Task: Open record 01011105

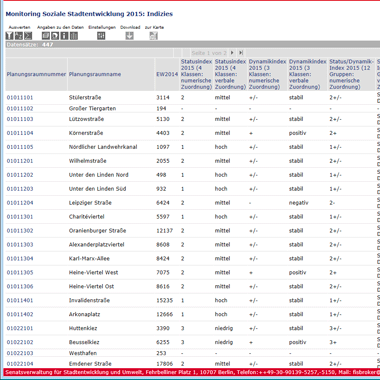Action: [20, 147]
